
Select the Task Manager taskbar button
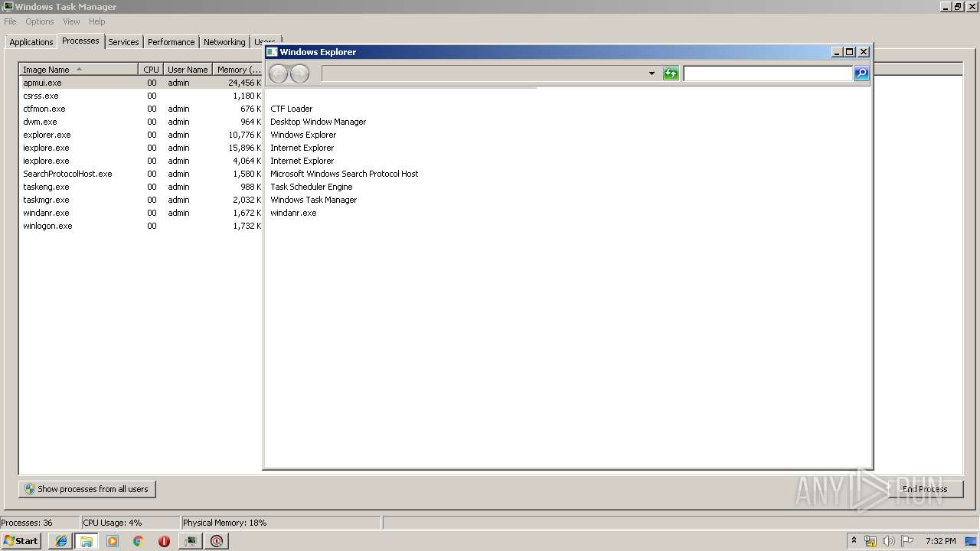pos(191,541)
